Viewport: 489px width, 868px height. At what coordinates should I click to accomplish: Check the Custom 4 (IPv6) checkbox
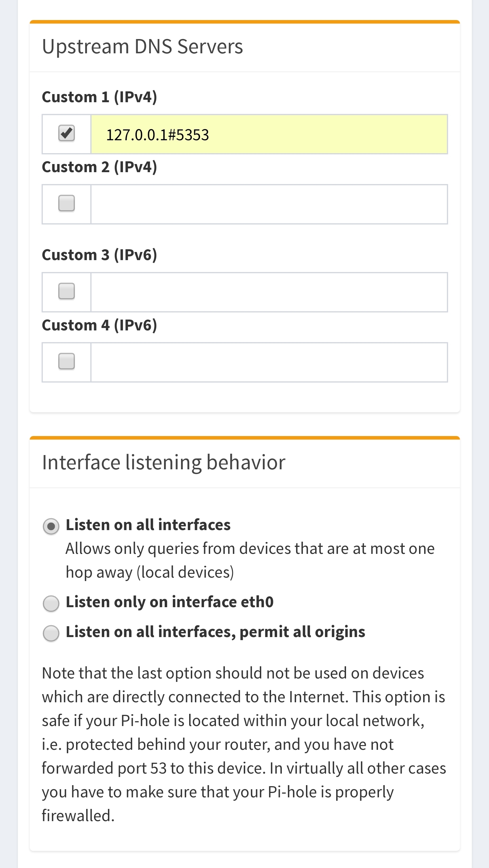pos(66,361)
